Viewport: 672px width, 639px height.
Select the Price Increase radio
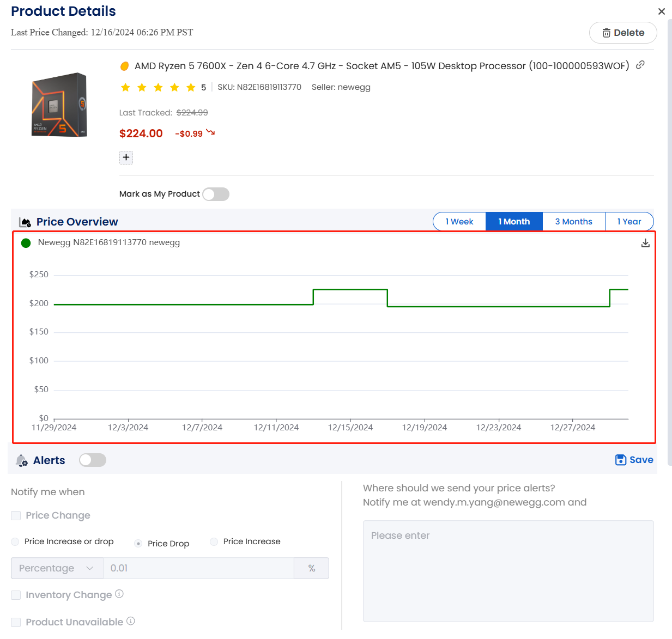coord(214,541)
